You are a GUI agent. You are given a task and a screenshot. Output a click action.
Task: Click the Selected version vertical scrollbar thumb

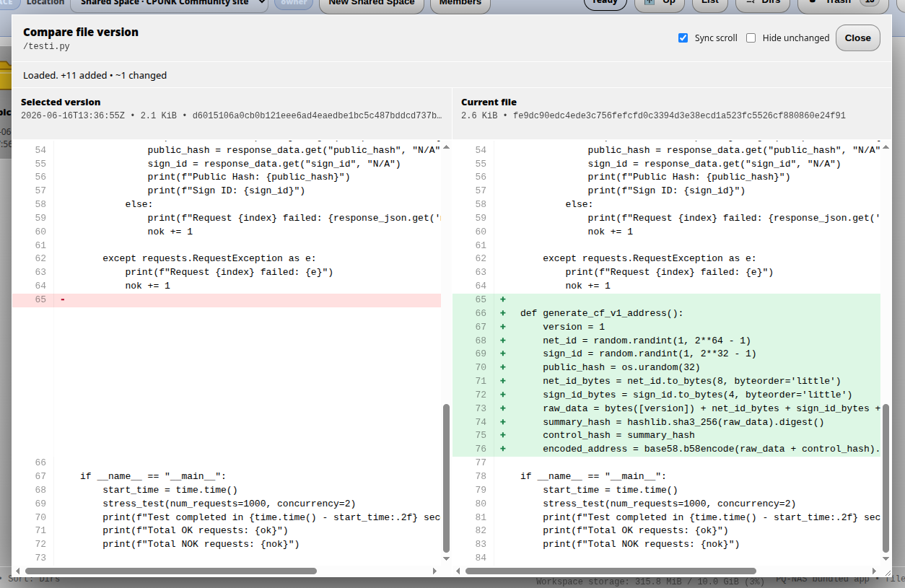tap(446, 478)
